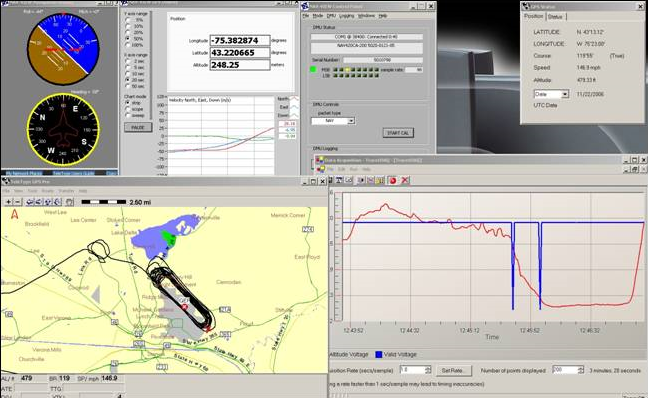Switch to the Status tab
The image size is (648, 398).
(555, 17)
